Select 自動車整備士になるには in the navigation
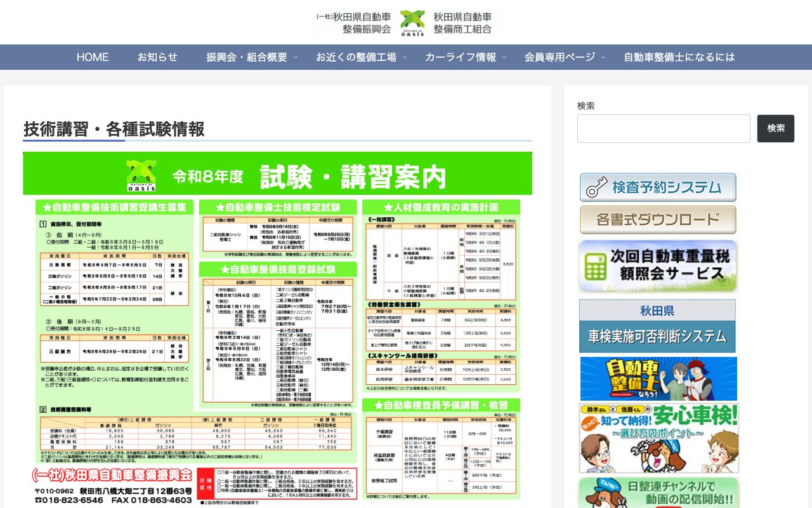The width and height of the screenshot is (812, 508). (679, 57)
